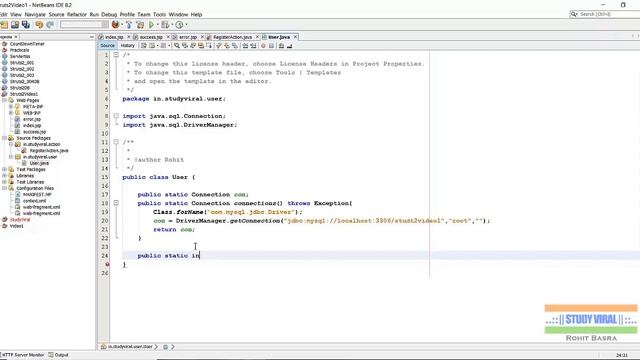Collapse the Source Packages node
This screenshot has width=640, height=360.
coord(4,138)
